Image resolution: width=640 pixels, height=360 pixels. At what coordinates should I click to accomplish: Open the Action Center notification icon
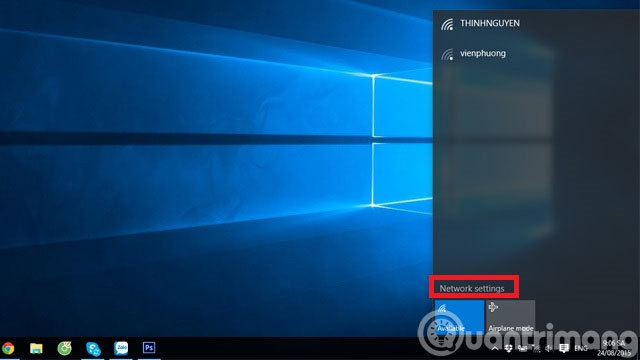[564, 349]
